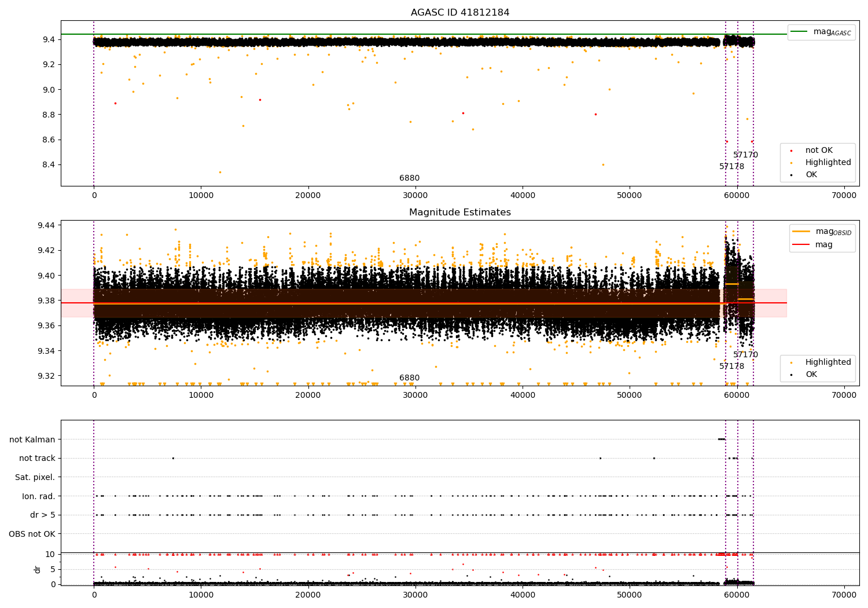Click x-axis tick 20000 under Magnitude Estimates plot
Screen dimensions: 868x608
tap(308, 395)
